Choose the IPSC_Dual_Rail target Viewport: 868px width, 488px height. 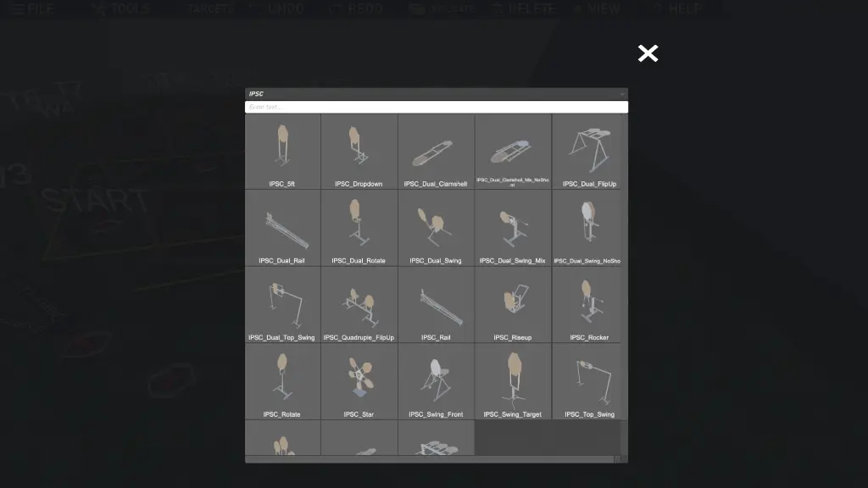(282, 229)
